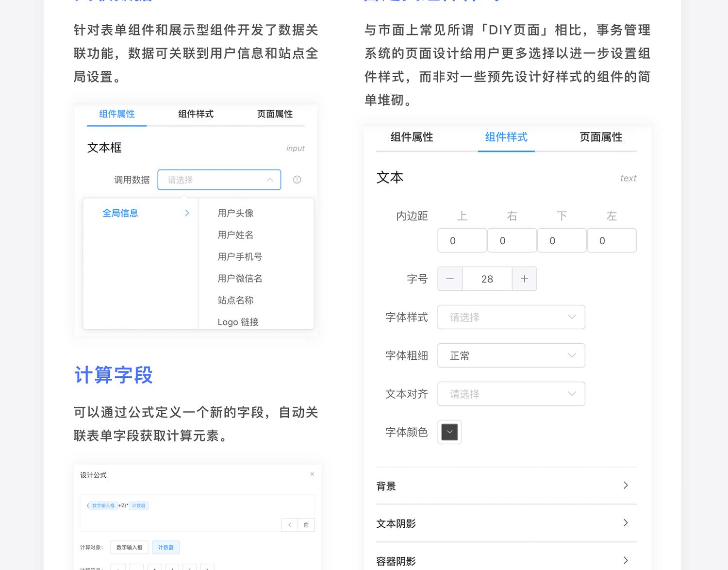Switch to 组件样式 tab in input panel
The height and width of the screenshot is (570, 728).
pyautogui.click(x=196, y=114)
